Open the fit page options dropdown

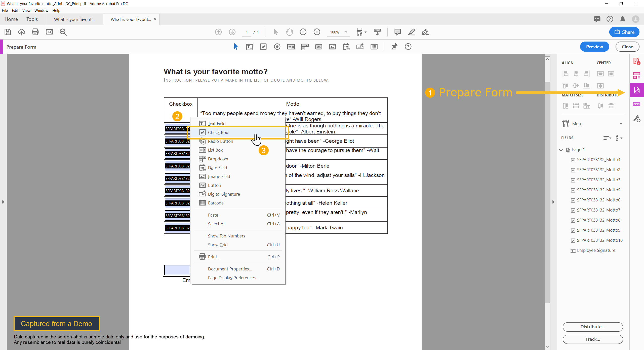pos(361,32)
